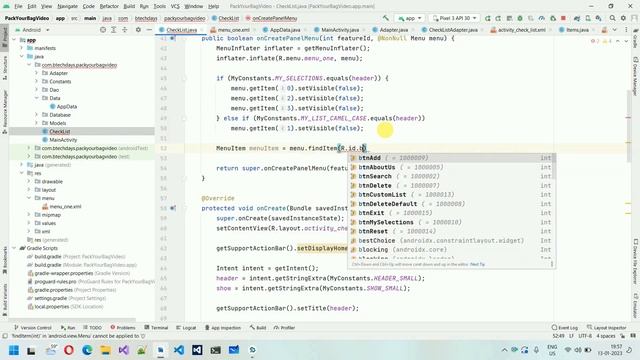This screenshot has width=640, height=360.
Task: Open the app run configuration dropdown
Action: (x=409, y=18)
